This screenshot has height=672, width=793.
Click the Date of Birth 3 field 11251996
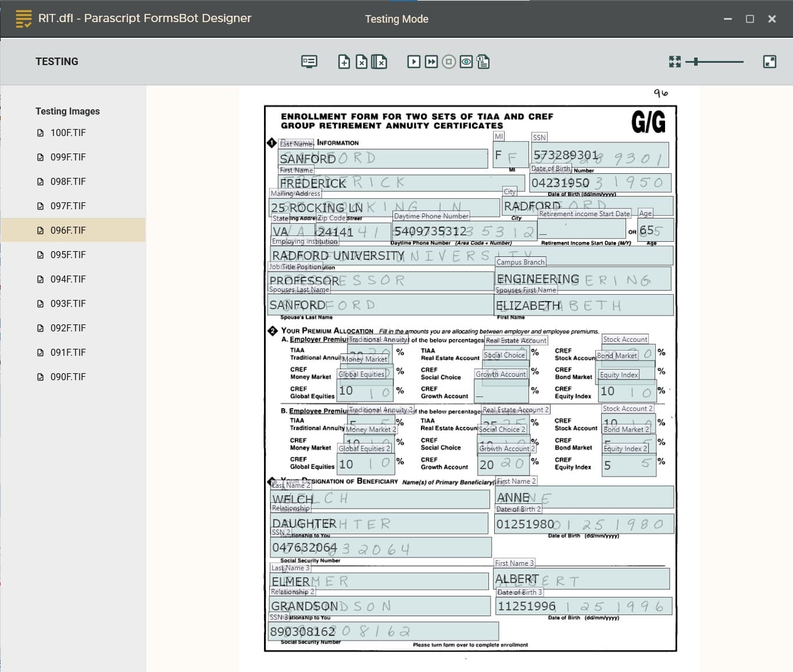(x=584, y=606)
